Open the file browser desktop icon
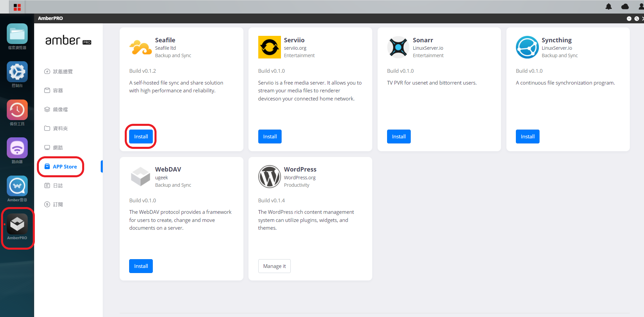Viewport: 644px width, 317px height. click(x=17, y=34)
